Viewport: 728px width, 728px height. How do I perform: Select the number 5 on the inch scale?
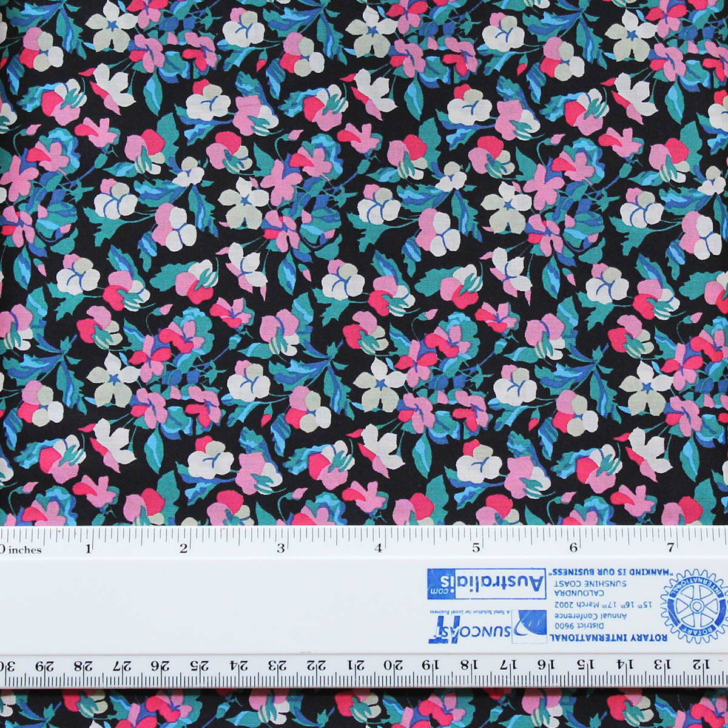click(476, 548)
